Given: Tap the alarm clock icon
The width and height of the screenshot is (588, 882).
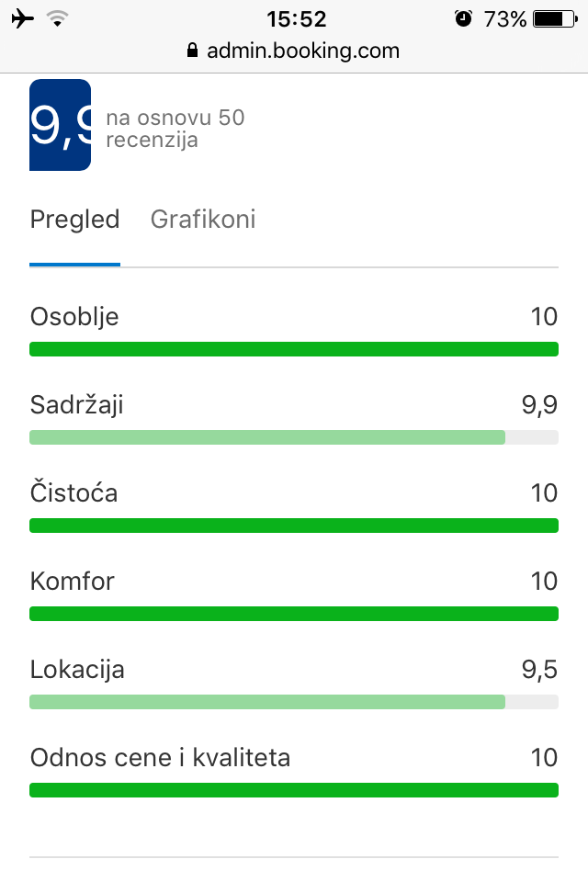Looking at the screenshot, I should point(463,18).
